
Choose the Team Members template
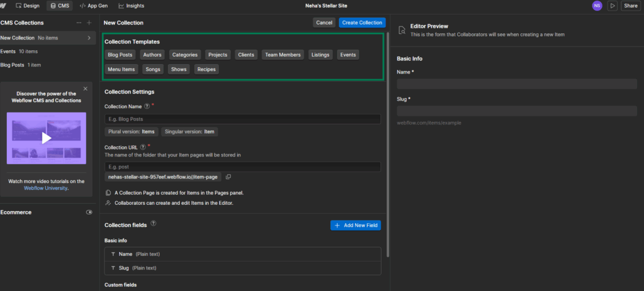pyautogui.click(x=283, y=55)
